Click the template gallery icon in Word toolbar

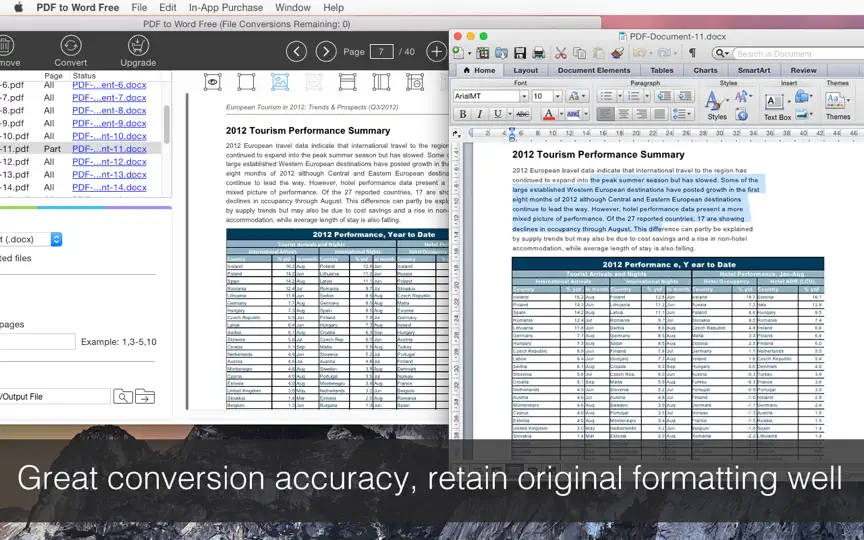[483, 53]
